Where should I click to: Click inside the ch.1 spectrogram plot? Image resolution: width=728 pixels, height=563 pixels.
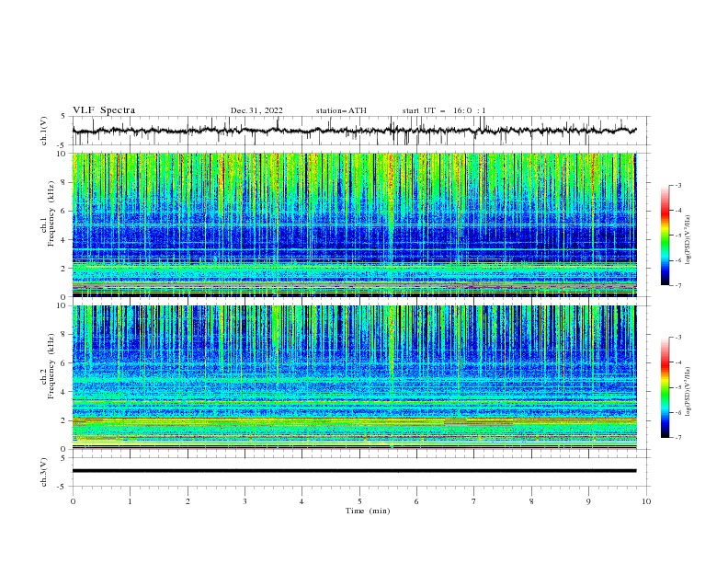354,224
